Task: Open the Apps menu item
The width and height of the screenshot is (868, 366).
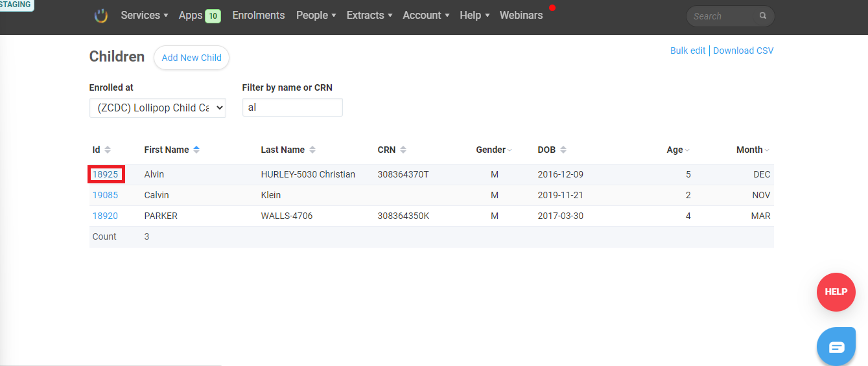Action: click(x=191, y=15)
